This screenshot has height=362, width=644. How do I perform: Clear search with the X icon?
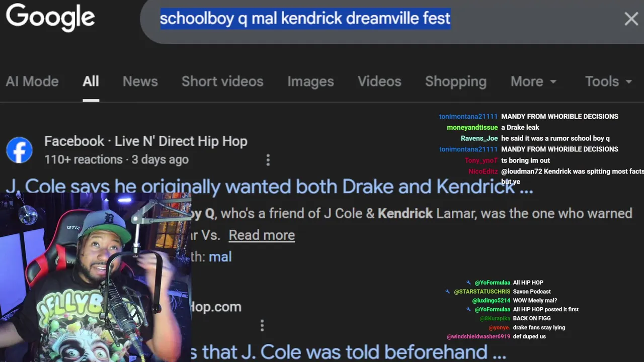(631, 19)
